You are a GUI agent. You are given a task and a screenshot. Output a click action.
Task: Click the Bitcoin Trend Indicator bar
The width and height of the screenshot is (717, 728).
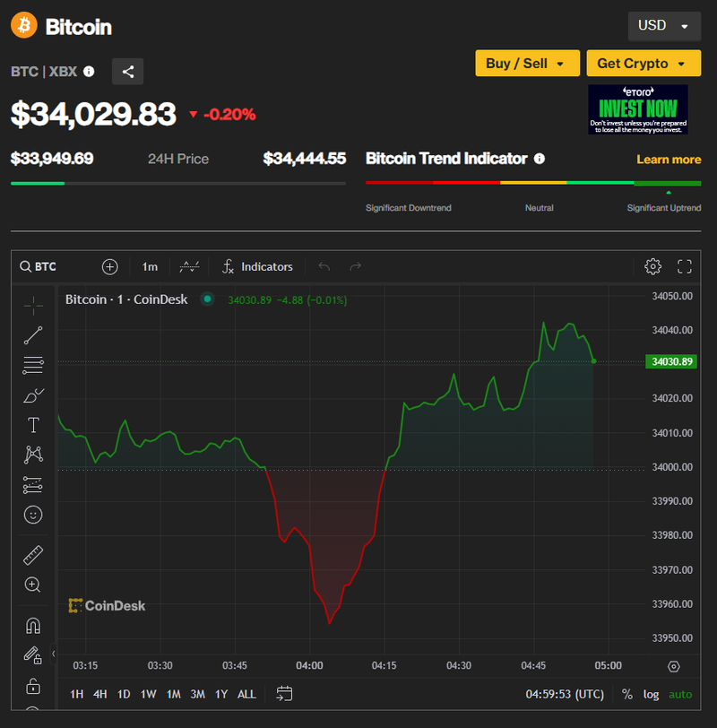(533, 182)
